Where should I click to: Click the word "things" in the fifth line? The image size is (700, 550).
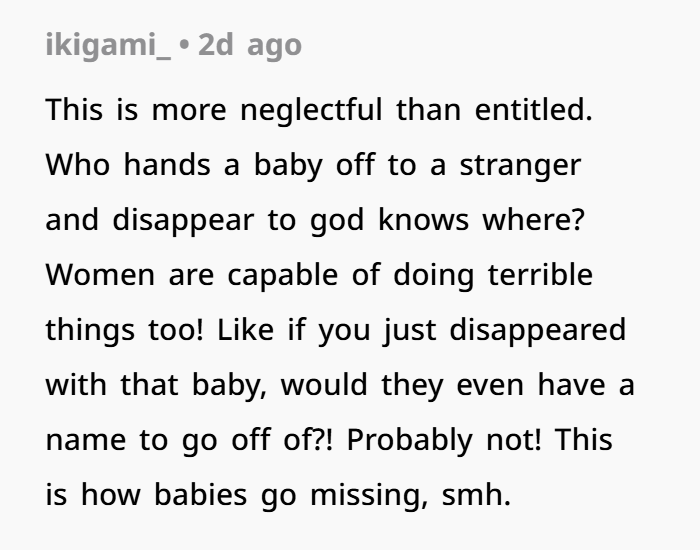85,330
